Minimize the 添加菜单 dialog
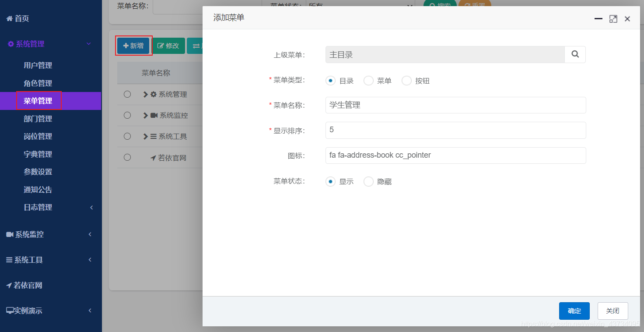Image resolution: width=644 pixels, height=332 pixels. point(598,19)
